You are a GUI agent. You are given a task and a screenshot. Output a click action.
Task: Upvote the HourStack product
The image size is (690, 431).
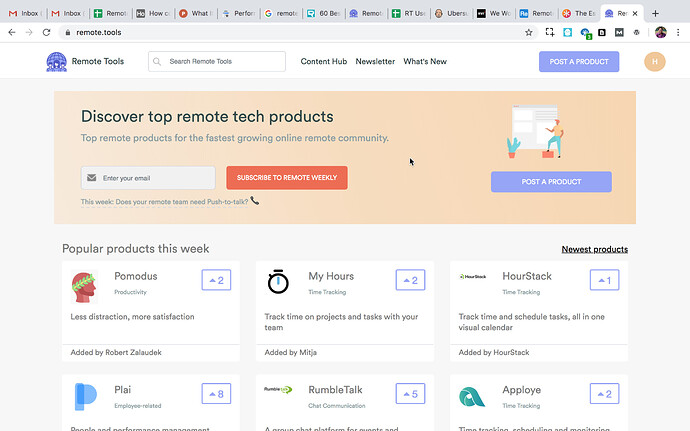pyautogui.click(x=604, y=280)
